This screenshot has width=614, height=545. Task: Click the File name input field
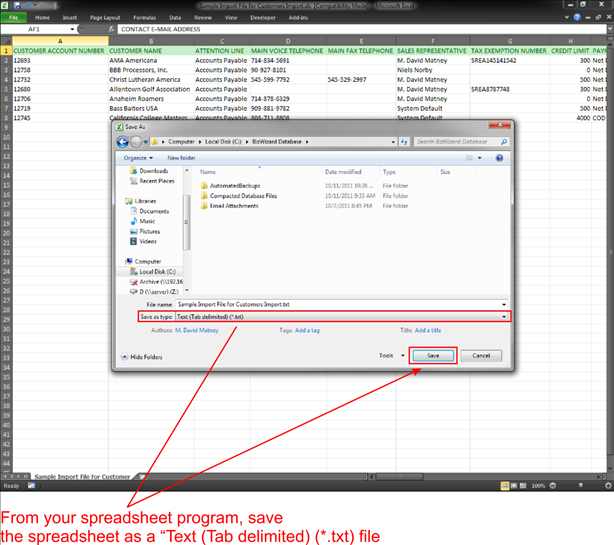click(338, 304)
